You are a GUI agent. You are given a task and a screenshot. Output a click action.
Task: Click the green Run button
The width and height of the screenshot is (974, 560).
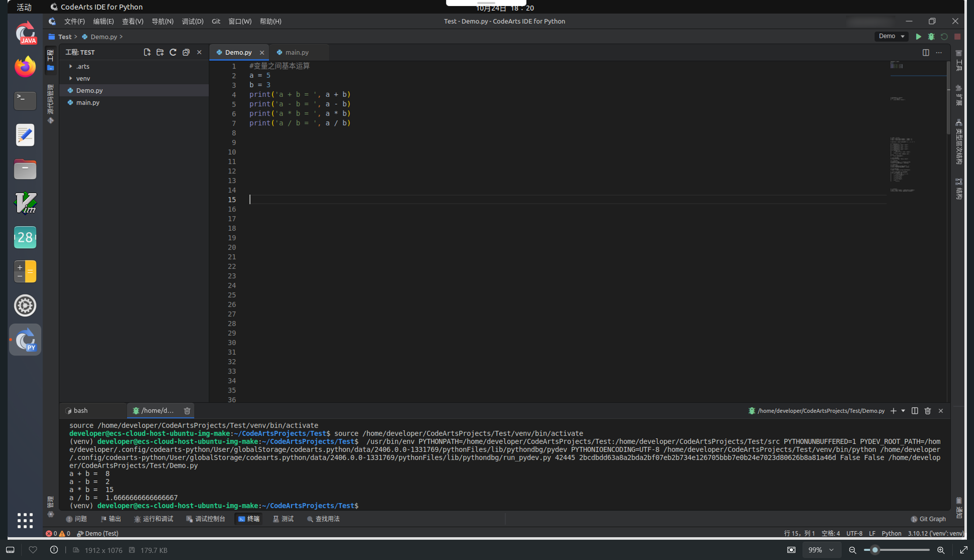click(918, 37)
